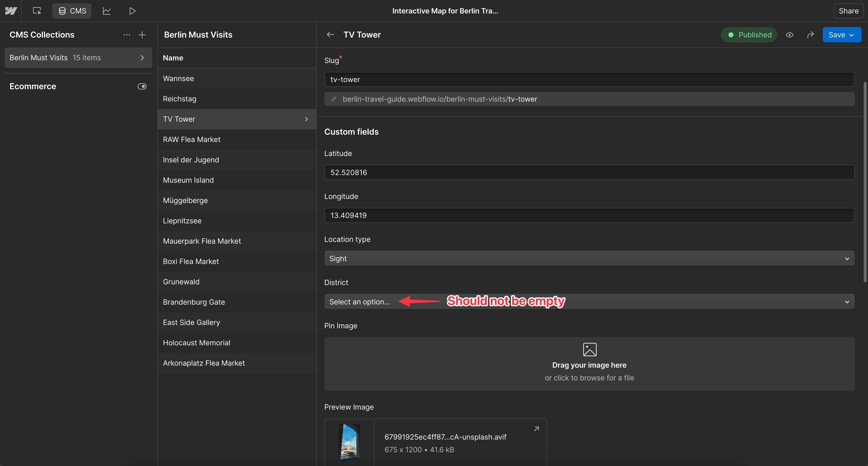Select Museum Island item

[x=237, y=180]
